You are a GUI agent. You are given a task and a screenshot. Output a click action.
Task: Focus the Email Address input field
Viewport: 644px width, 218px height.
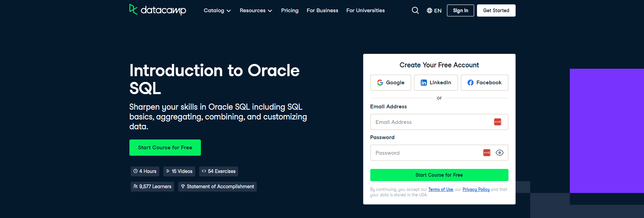click(x=439, y=122)
